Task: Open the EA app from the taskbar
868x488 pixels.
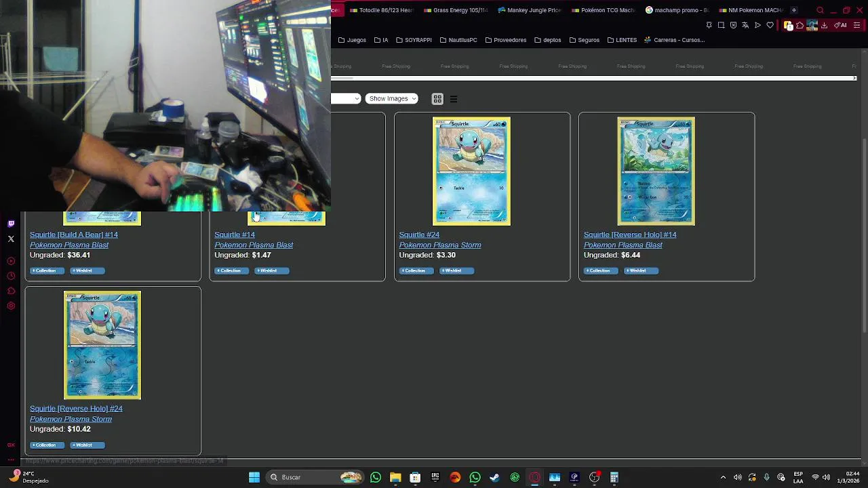Action: tap(455, 477)
